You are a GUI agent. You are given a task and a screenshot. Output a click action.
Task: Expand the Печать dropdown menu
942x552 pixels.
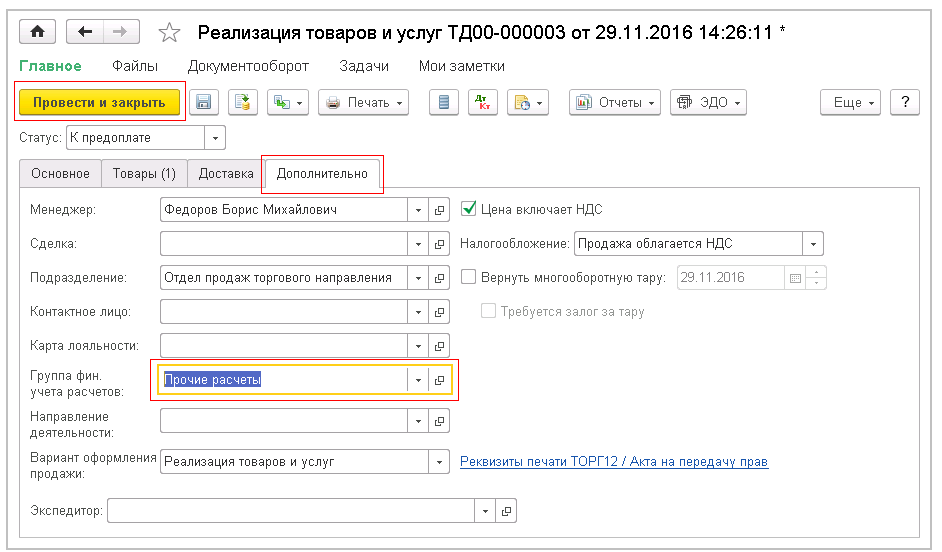(364, 102)
